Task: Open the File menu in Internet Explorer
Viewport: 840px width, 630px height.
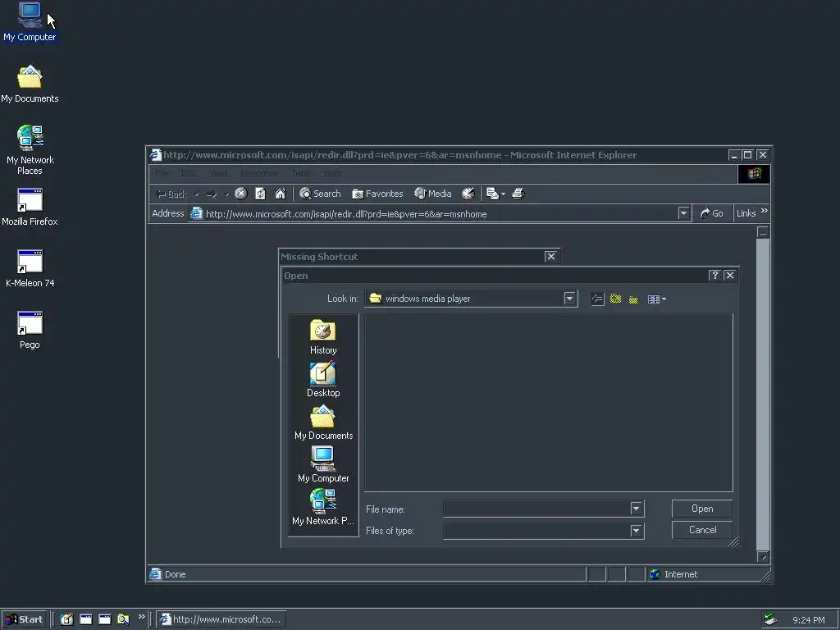Action: 162,174
